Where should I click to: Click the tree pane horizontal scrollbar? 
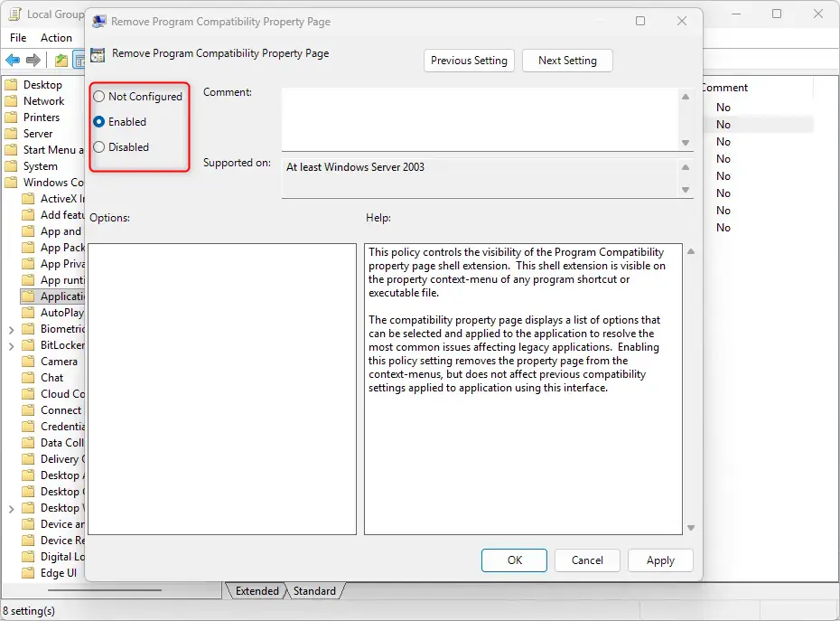(105, 590)
